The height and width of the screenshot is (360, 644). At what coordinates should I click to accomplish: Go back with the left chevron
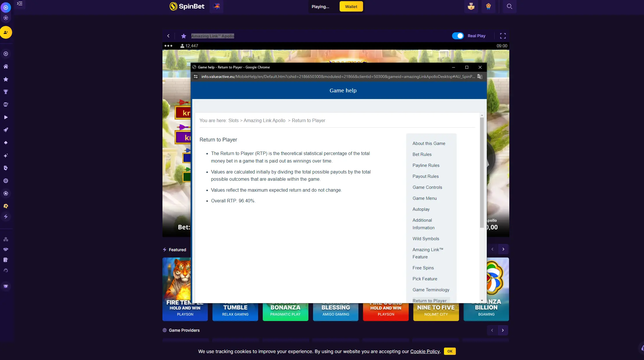pyautogui.click(x=168, y=36)
